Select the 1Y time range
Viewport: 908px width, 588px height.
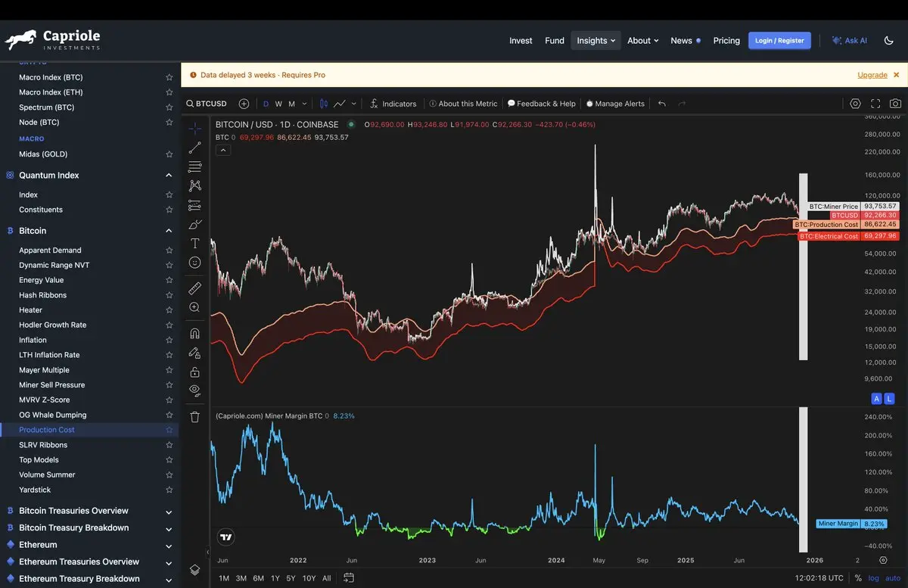[275, 578]
